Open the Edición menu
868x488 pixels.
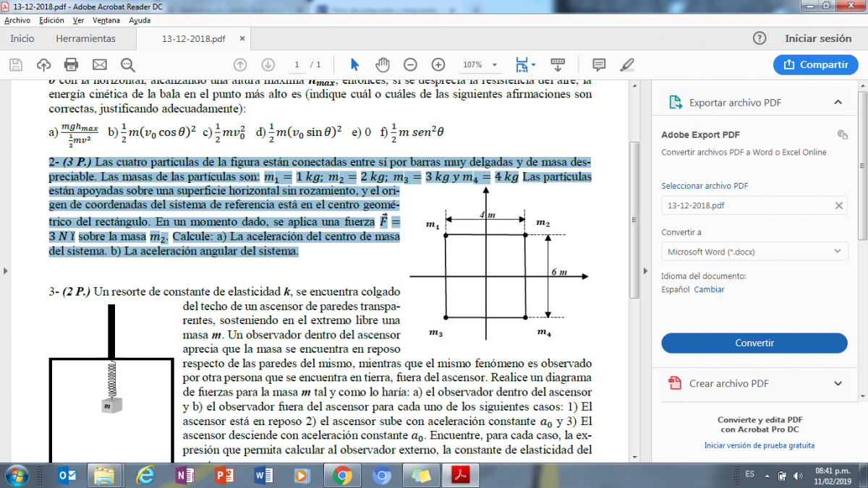pyautogui.click(x=51, y=20)
